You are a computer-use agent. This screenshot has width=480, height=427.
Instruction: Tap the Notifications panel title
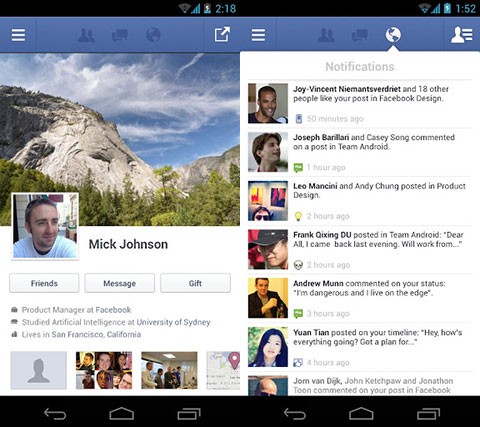coord(360,67)
